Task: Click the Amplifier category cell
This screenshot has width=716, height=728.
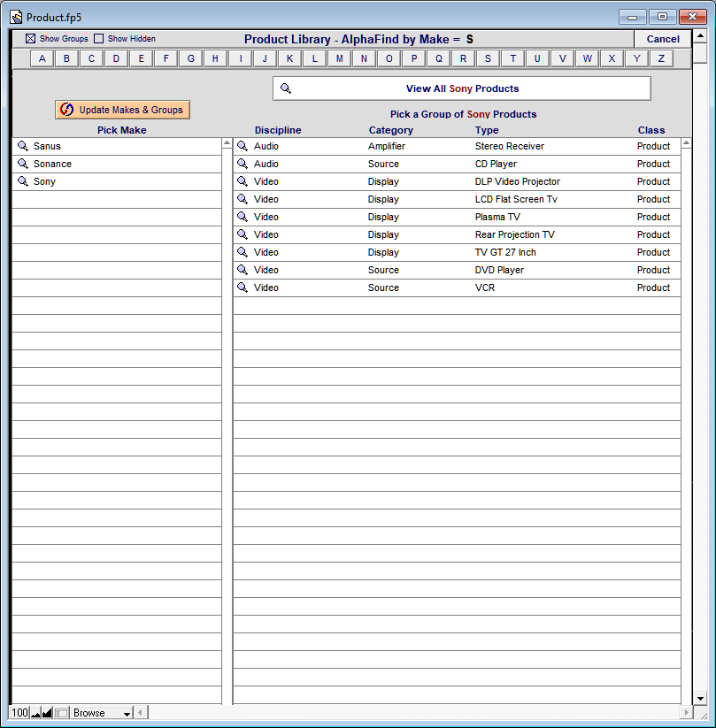Action: coord(387,146)
